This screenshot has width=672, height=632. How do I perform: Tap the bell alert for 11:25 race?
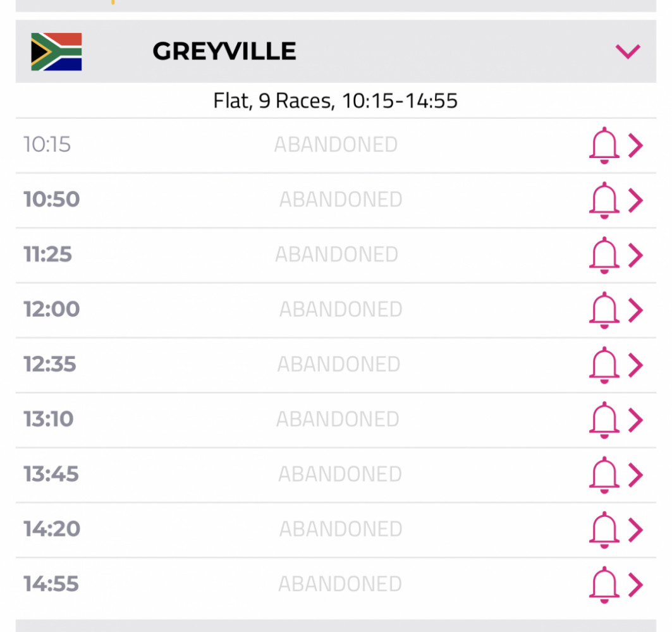[x=604, y=255]
